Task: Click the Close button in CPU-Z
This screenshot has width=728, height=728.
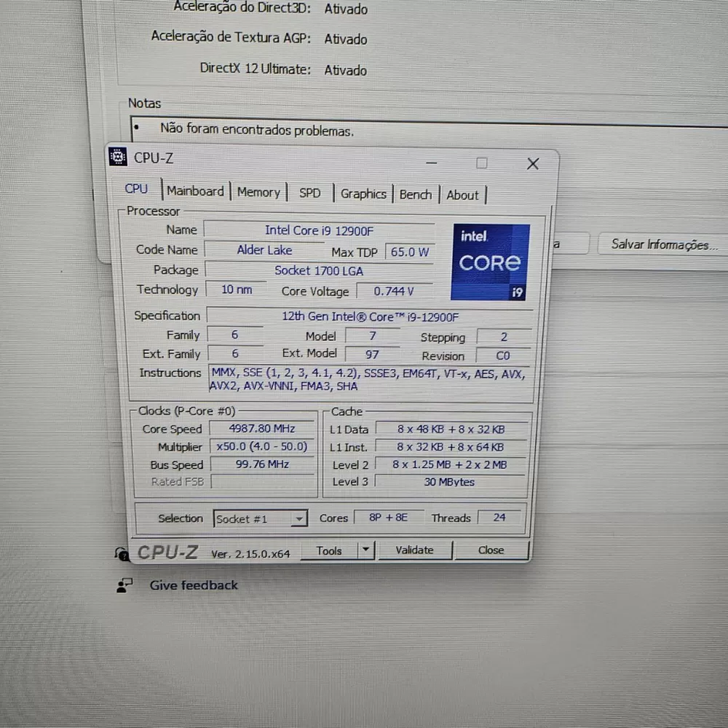Action: point(491,550)
